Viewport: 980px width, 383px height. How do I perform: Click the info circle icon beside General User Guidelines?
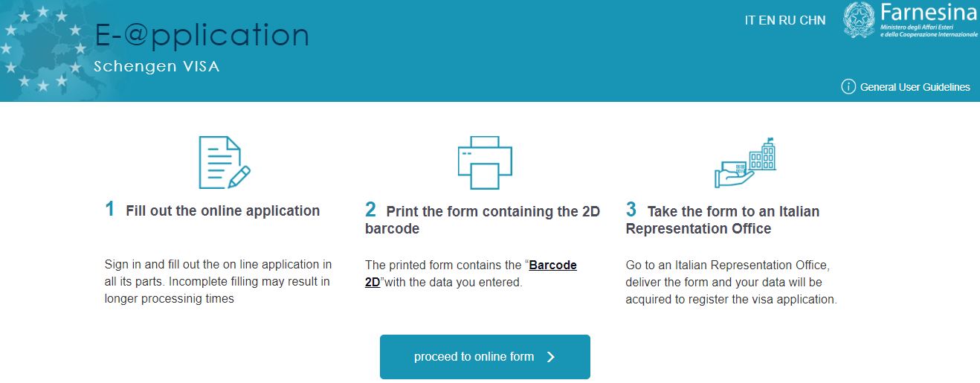pyautogui.click(x=848, y=87)
